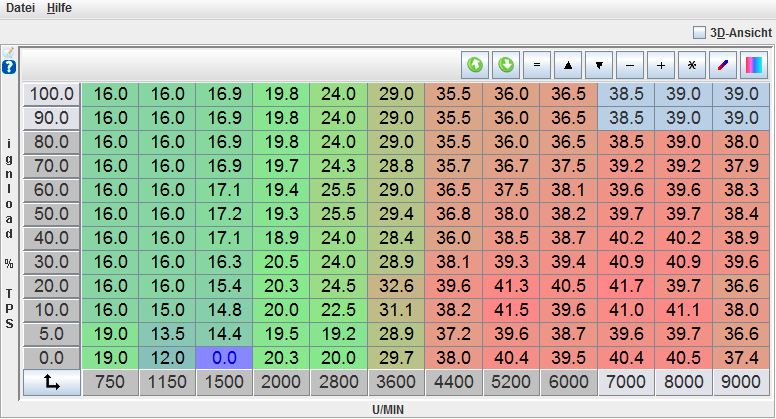Select the blue highlighted 0.0 cell

click(224, 358)
